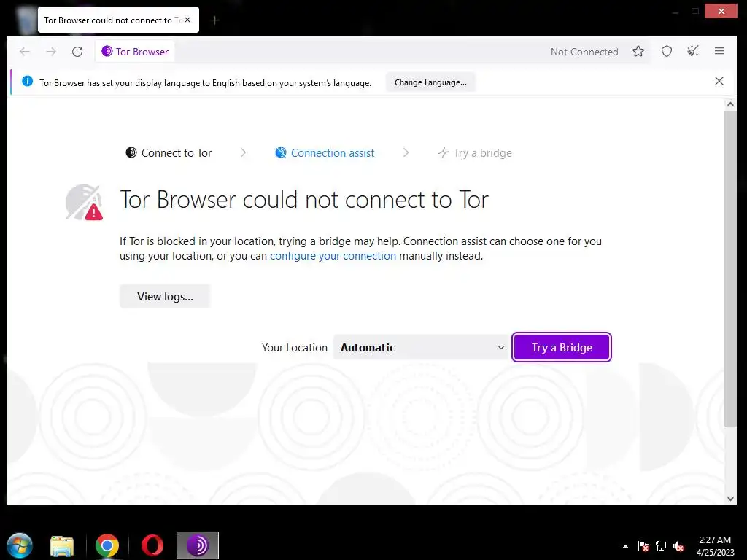Click the Tor Browser identity box
The height and width of the screenshot is (560, 747).
click(x=135, y=52)
